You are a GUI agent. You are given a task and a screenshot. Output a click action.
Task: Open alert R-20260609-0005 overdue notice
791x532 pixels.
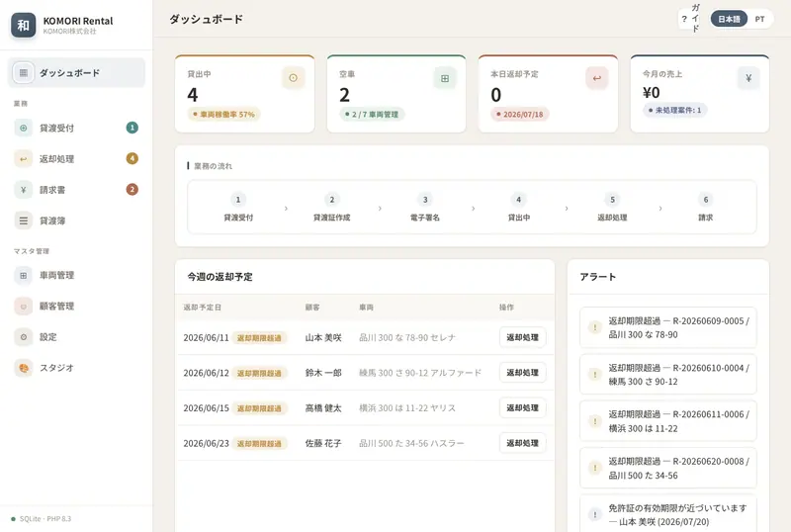coord(668,327)
